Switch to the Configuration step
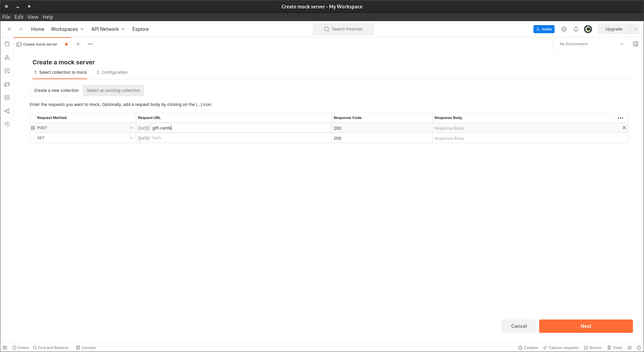Image resolution: width=644 pixels, height=352 pixels. tap(112, 72)
